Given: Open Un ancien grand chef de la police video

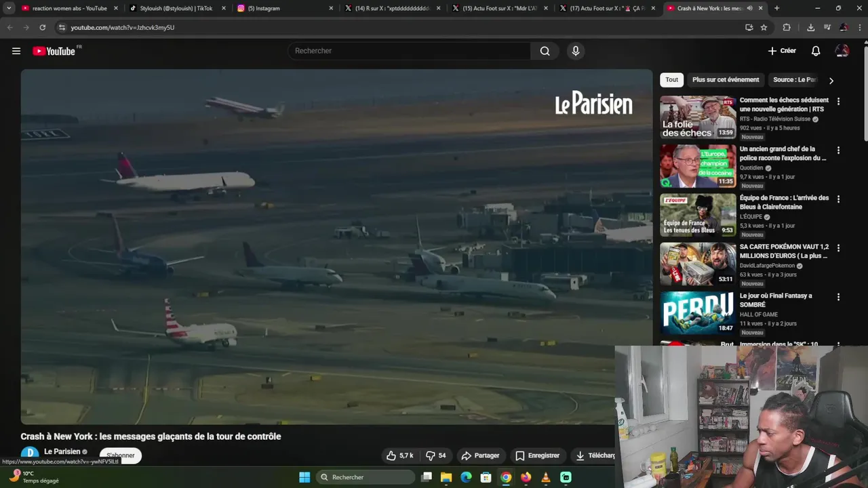Looking at the screenshot, I should [783, 153].
